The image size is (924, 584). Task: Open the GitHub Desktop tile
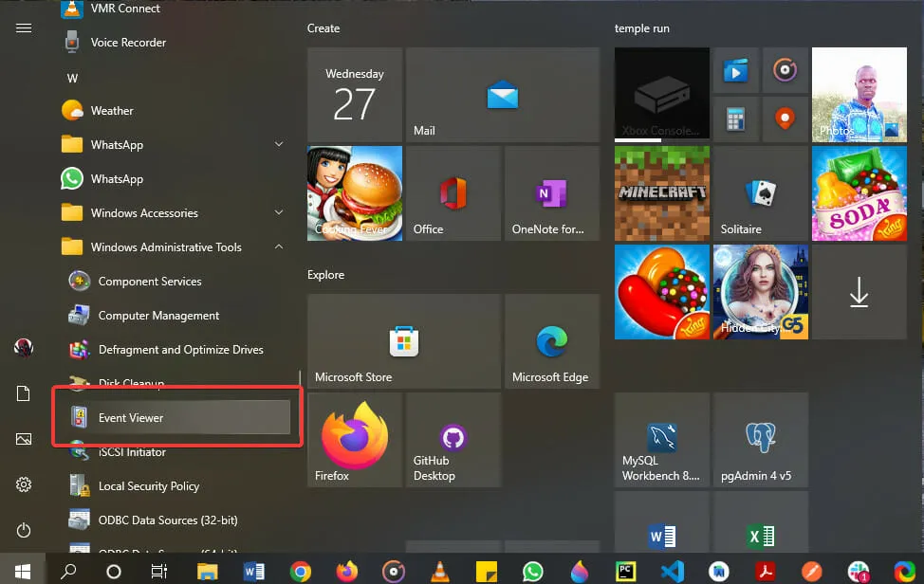pyautogui.click(x=453, y=441)
